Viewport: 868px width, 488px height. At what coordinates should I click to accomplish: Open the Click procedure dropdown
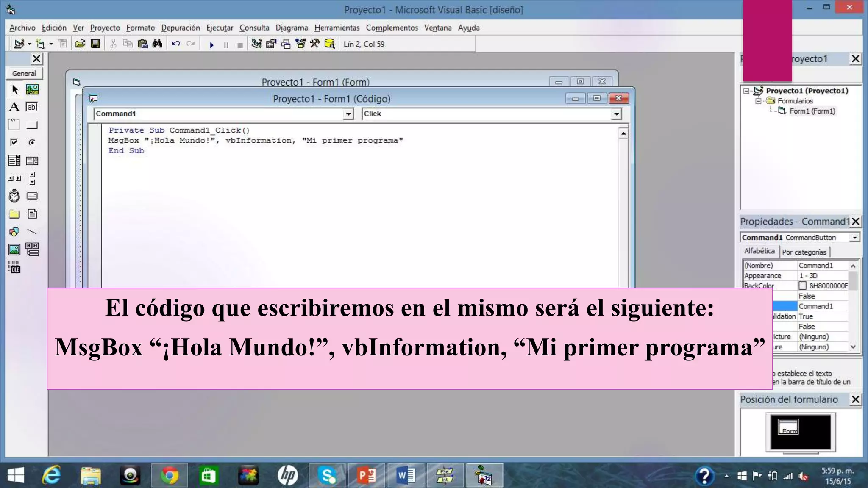coord(616,114)
